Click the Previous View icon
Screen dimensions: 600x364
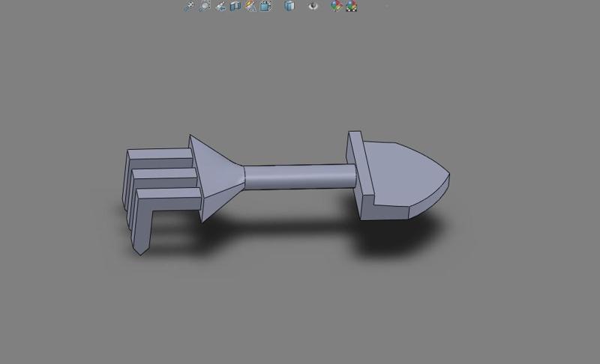(x=220, y=6)
